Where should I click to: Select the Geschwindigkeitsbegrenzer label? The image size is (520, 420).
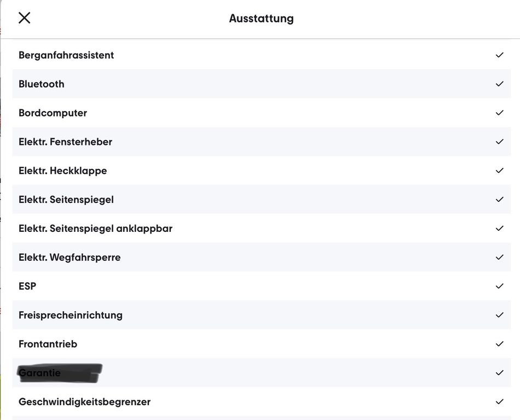[x=84, y=402]
